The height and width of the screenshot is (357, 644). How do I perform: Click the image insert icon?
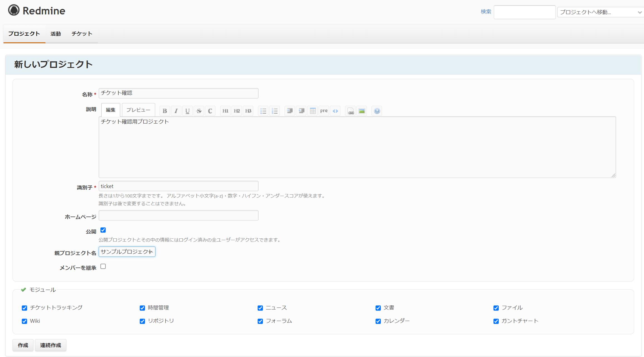click(x=362, y=111)
